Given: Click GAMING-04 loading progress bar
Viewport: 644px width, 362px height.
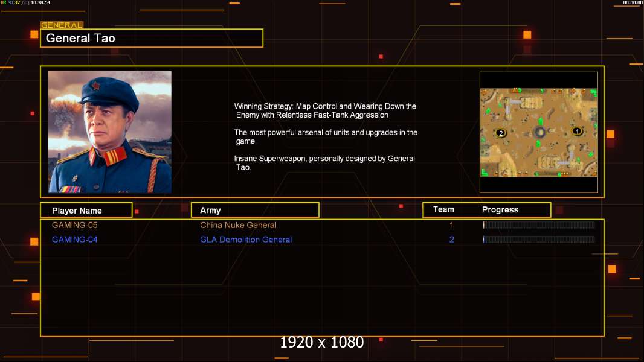Looking at the screenshot, I should coord(539,239).
